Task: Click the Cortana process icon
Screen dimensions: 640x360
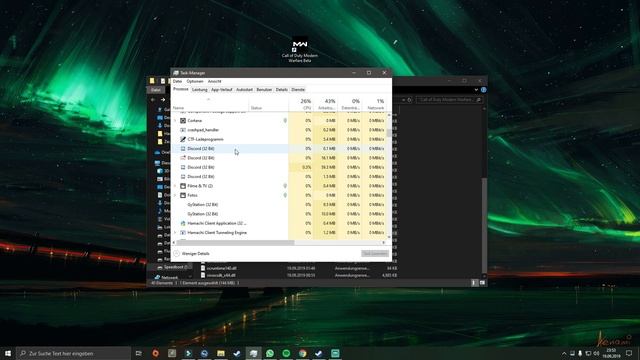Action: 183,121
